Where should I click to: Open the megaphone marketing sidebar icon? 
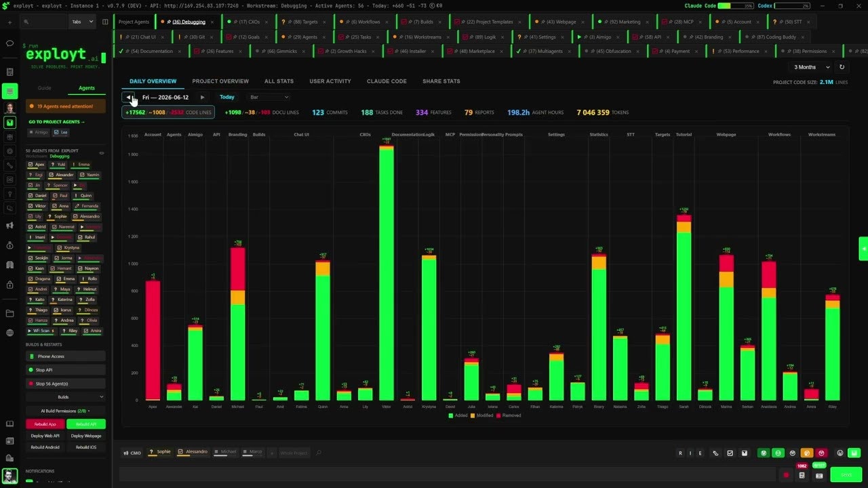click(9, 226)
